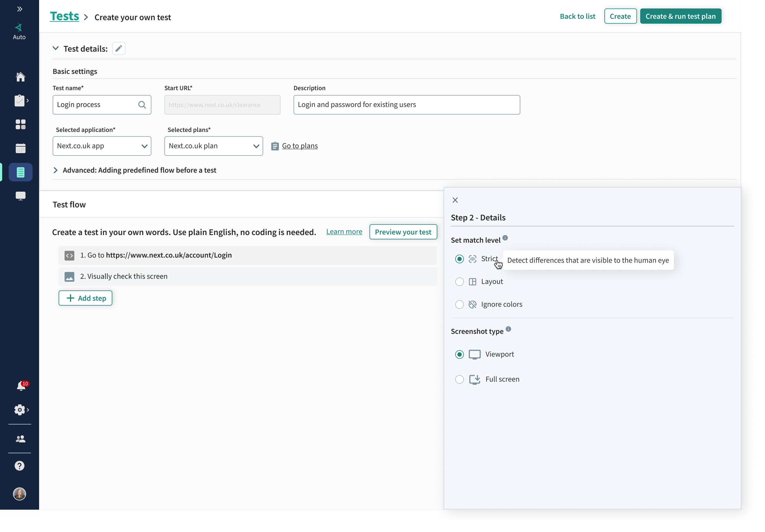Select the Layout match level radio
765x532 pixels.
point(459,282)
